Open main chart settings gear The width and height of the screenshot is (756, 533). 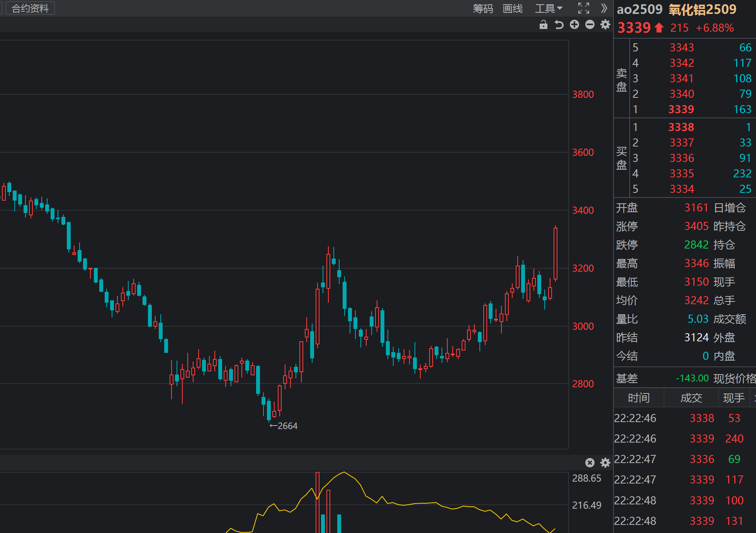[x=605, y=25]
